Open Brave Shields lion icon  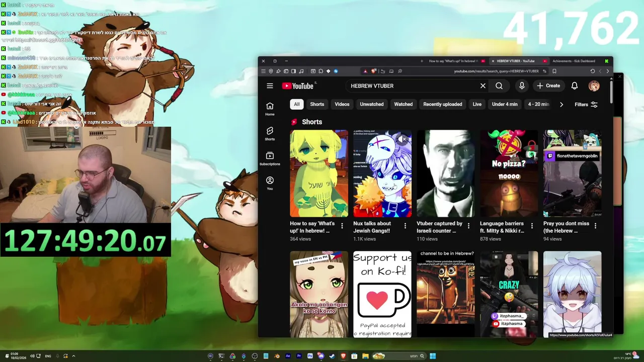pyautogui.click(x=373, y=71)
